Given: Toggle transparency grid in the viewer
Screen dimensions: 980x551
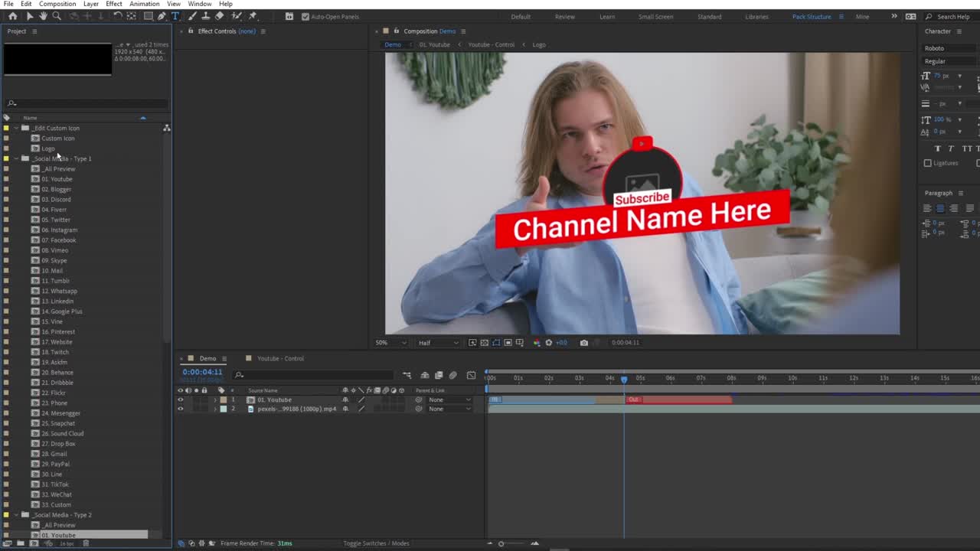Looking at the screenshot, I should pyautogui.click(x=485, y=343).
